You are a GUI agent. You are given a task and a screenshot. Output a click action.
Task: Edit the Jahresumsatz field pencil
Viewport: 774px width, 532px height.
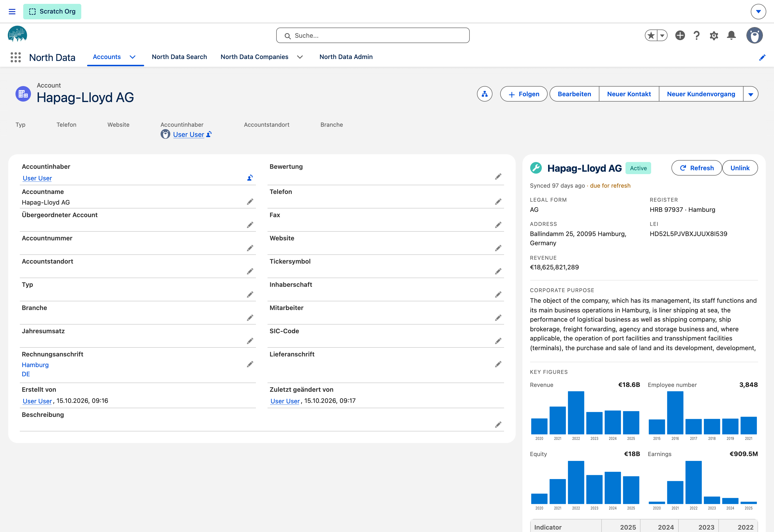pyautogui.click(x=250, y=341)
